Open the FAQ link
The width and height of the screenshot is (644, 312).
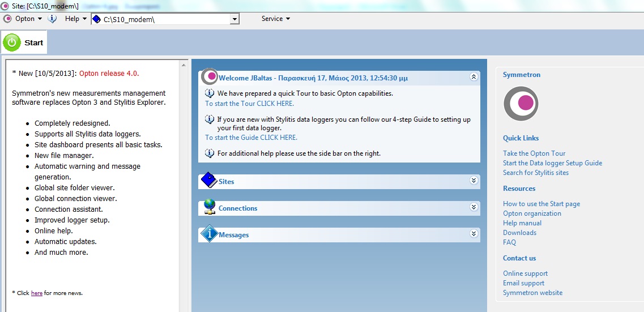tap(510, 242)
